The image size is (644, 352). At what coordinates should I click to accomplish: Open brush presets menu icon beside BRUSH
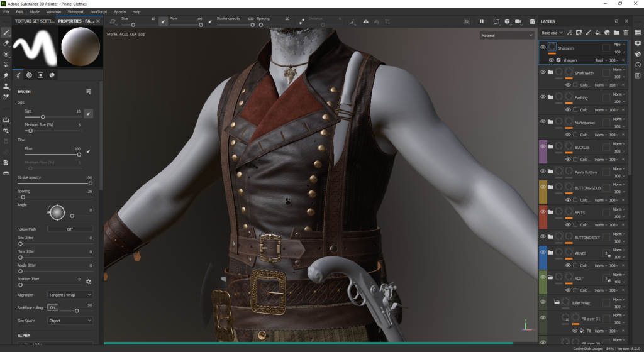coord(88,92)
